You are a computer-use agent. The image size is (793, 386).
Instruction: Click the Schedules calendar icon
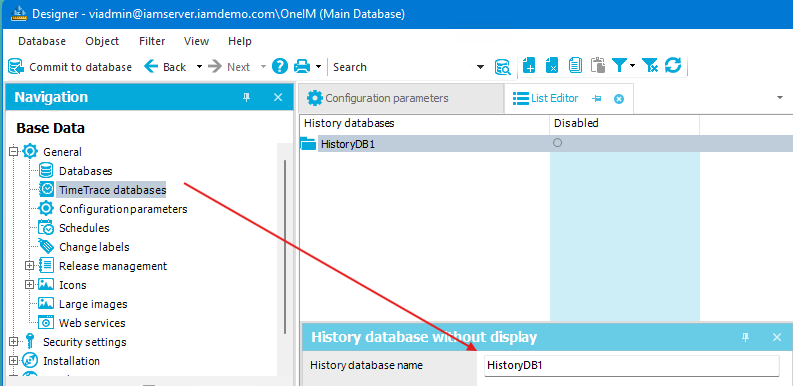point(46,228)
